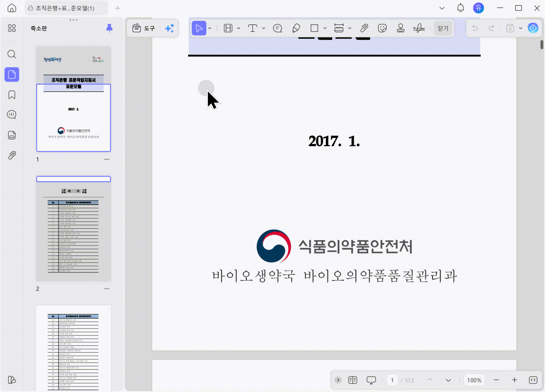Attach a file with paperclip tool

coord(364,28)
